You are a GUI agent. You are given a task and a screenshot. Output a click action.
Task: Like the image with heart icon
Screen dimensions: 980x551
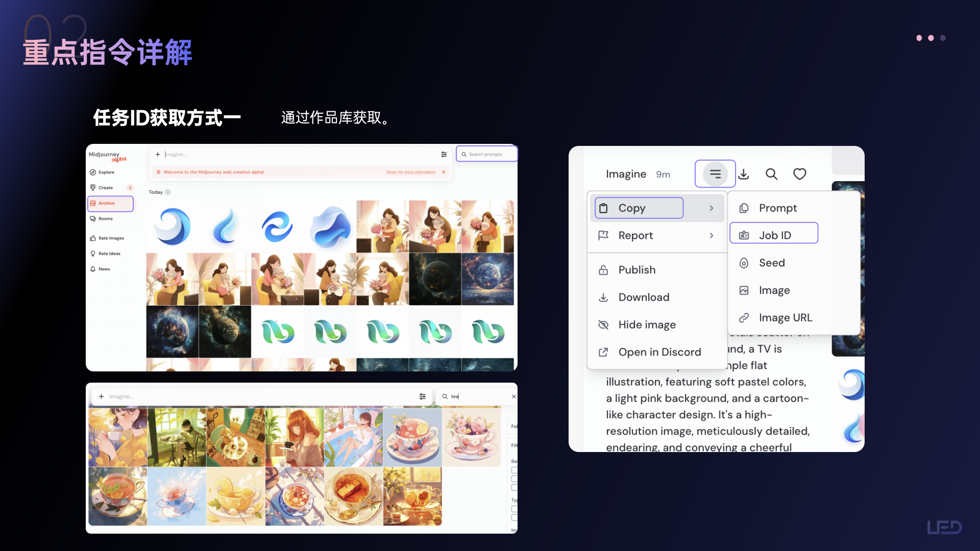pos(799,174)
